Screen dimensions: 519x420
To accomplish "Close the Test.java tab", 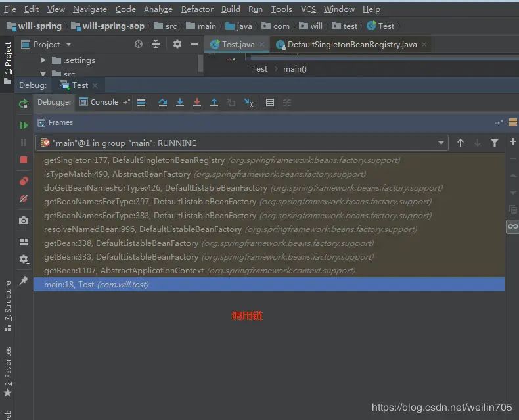I will coord(262,44).
